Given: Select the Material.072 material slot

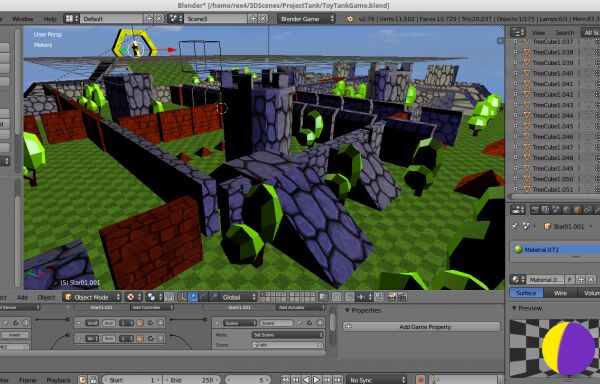Looking at the screenshot, I should click(555, 250).
